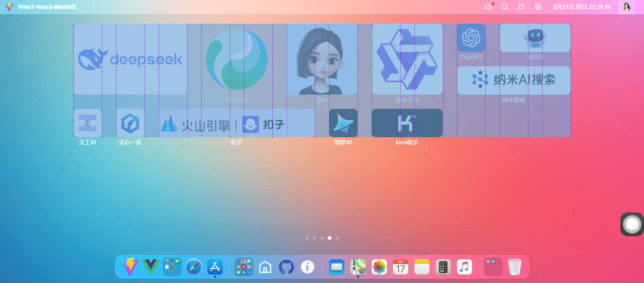The width and height of the screenshot is (644, 283).
Task: Open 当贝AI from the desktop
Action: pyautogui.click(x=535, y=38)
